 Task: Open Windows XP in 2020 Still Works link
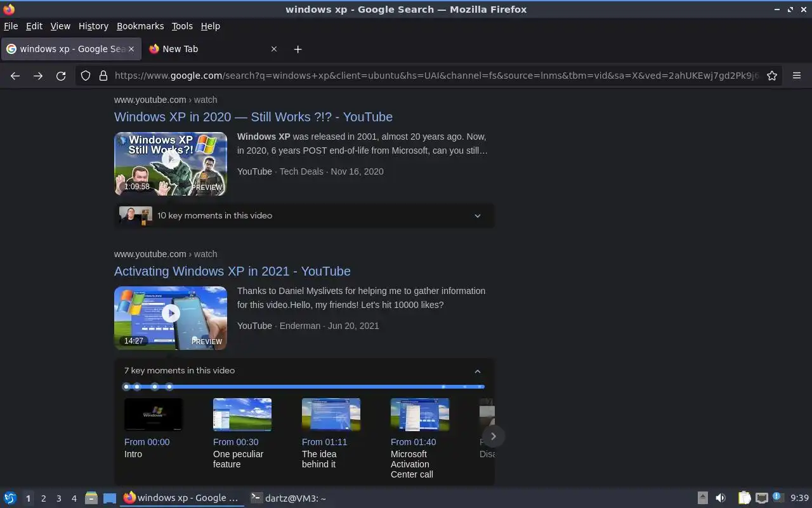tap(253, 117)
